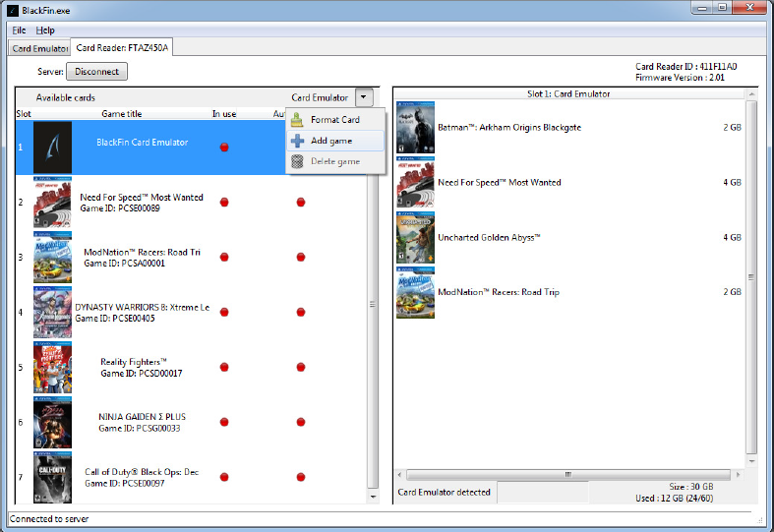Click the available cards vertical scrollbar thumb
Viewport: 774px width, 532px height.
(373, 305)
